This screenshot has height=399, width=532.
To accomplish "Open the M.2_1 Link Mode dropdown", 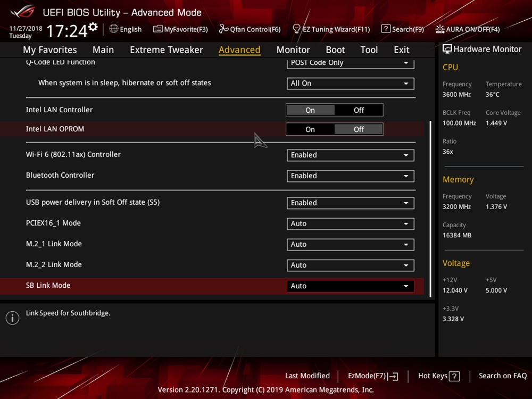I will (351, 244).
